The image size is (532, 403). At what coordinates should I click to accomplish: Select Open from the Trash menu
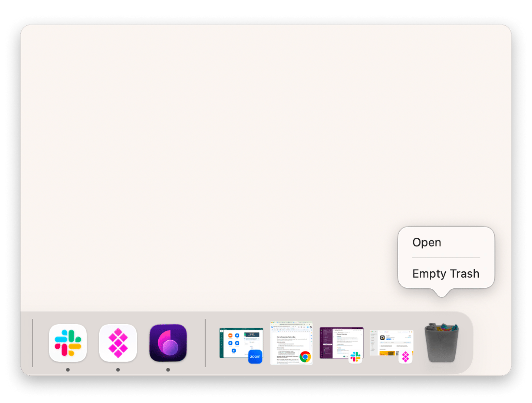pyautogui.click(x=427, y=242)
